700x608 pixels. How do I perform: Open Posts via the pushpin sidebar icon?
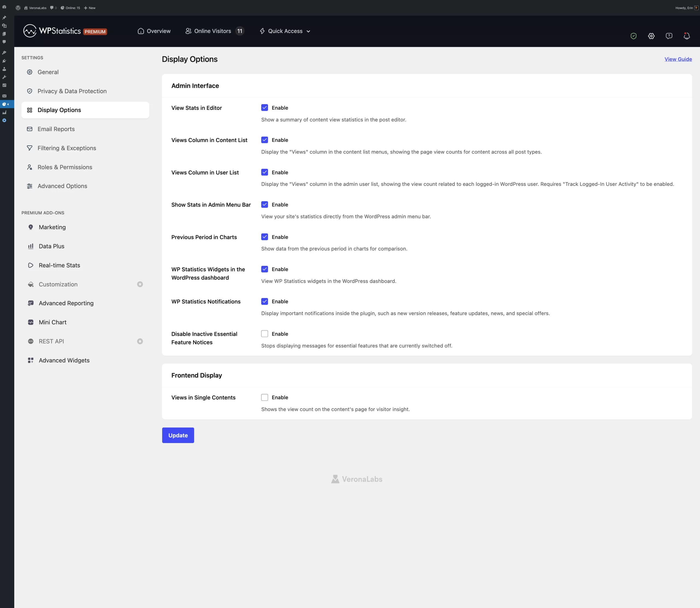pyautogui.click(x=4, y=17)
